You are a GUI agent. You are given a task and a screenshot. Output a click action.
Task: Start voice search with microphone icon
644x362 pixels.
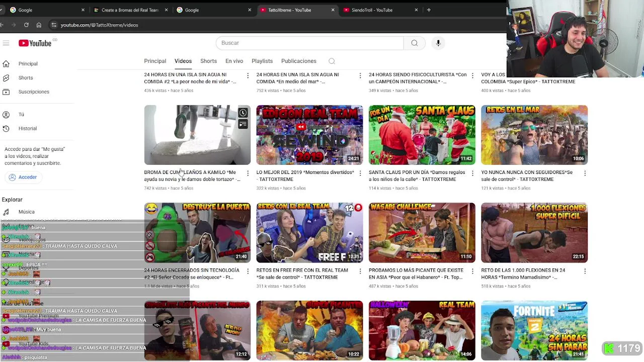(x=438, y=43)
